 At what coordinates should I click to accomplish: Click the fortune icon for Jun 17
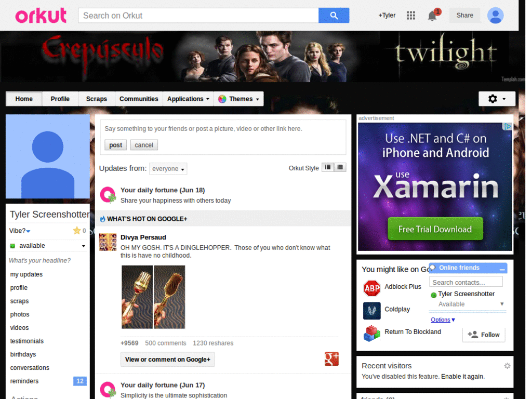[x=108, y=390]
